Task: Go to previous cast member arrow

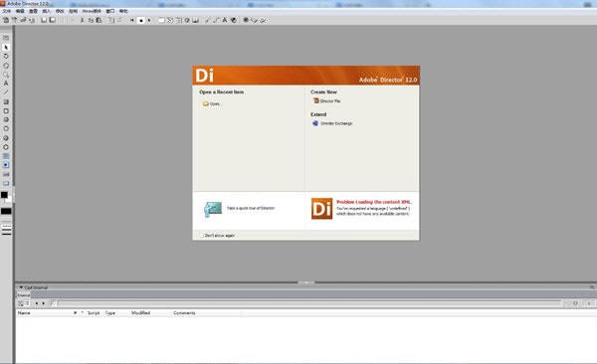Action: pos(37,303)
